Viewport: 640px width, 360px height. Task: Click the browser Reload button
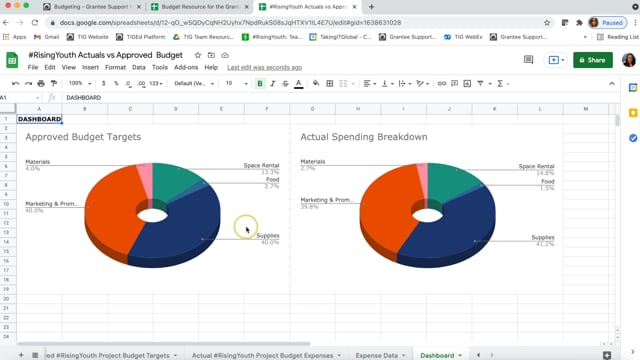coord(35,22)
